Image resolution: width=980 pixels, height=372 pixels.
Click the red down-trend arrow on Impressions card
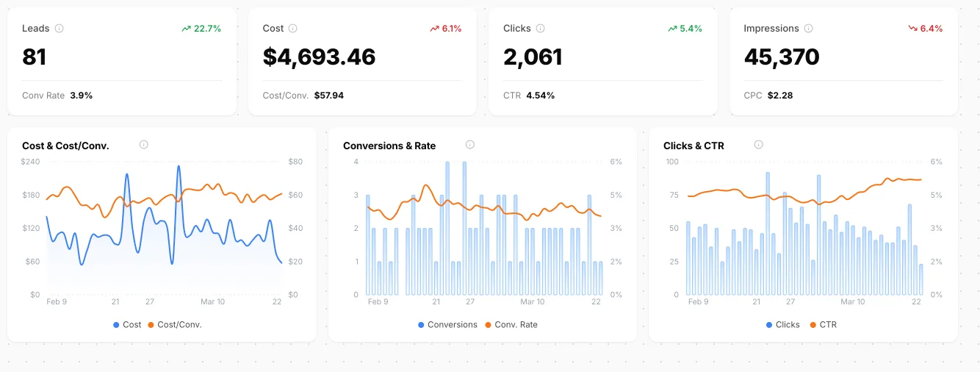click(x=913, y=29)
